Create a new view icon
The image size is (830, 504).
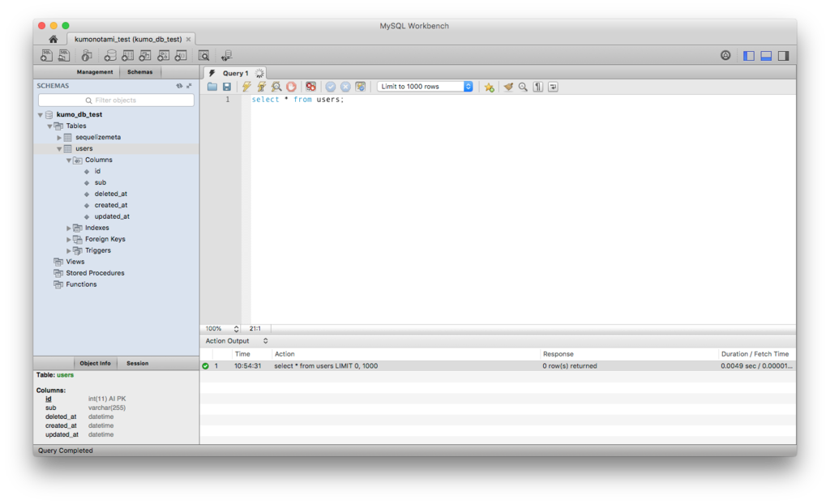tap(145, 55)
